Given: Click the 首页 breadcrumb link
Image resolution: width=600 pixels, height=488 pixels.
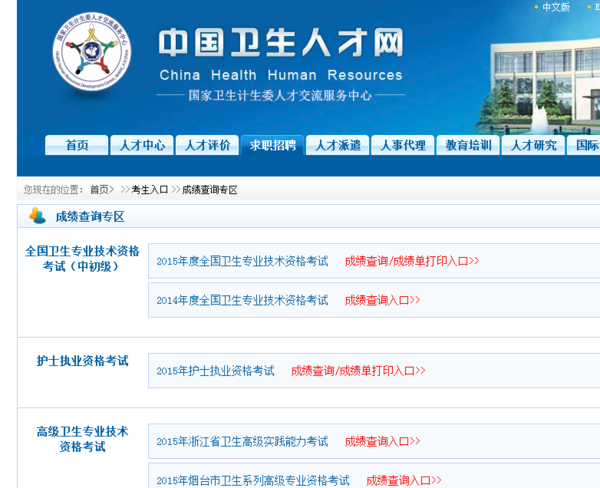Looking at the screenshot, I should click(x=99, y=190).
